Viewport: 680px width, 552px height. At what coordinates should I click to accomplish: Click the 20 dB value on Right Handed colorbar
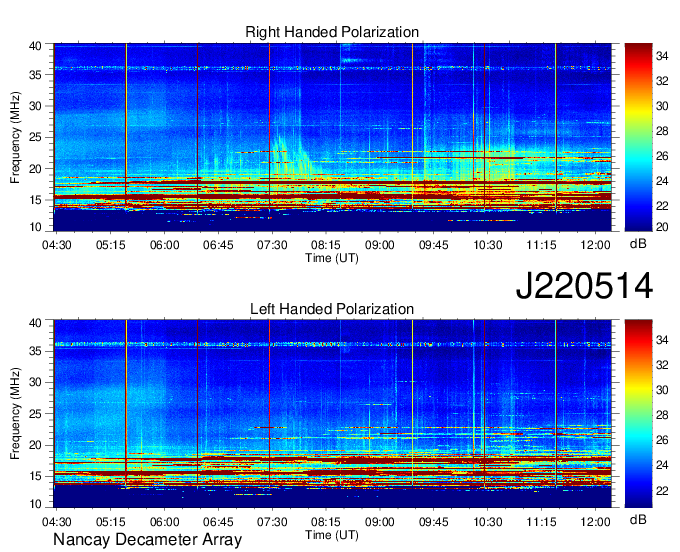click(x=662, y=227)
